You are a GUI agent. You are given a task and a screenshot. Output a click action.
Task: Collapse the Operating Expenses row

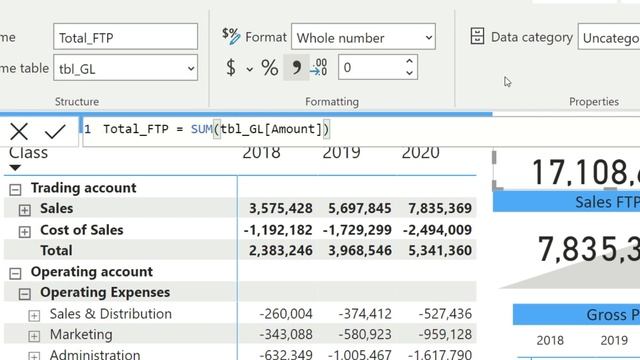[x=25, y=294]
